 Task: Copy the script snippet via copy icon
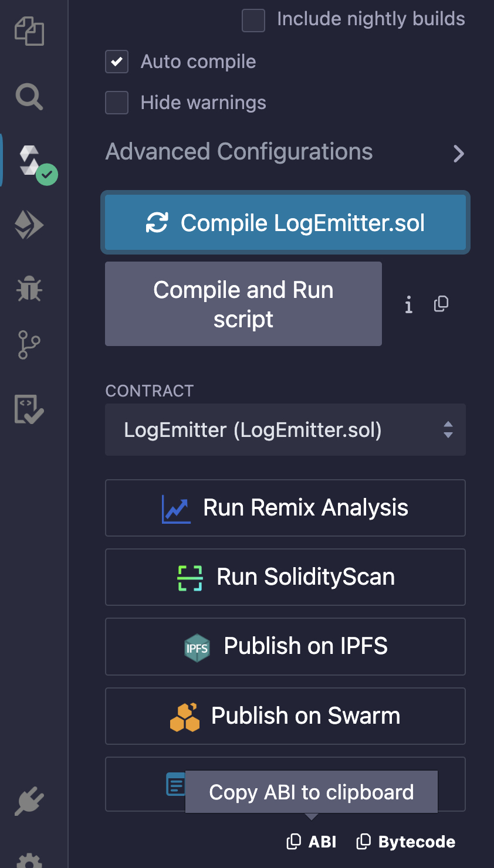click(441, 304)
